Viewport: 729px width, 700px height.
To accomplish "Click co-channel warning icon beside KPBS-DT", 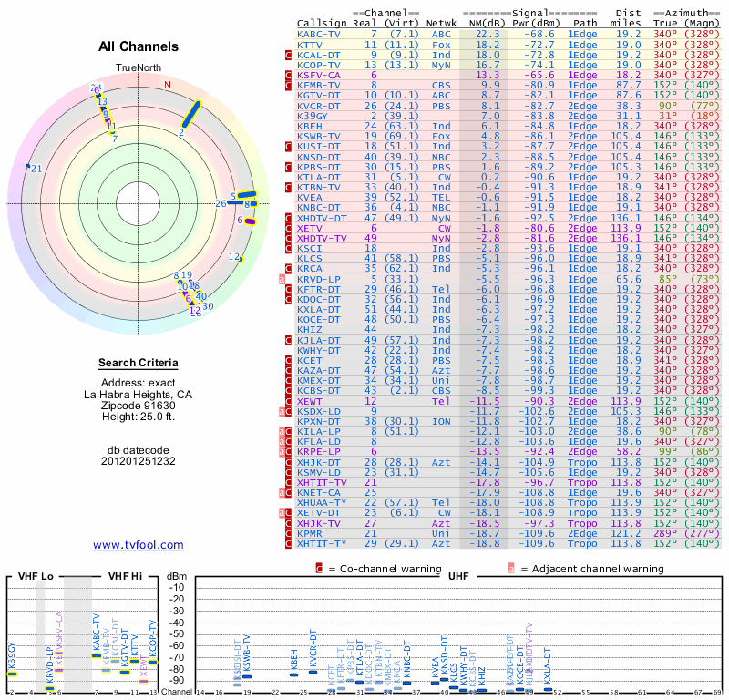I will [288, 167].
